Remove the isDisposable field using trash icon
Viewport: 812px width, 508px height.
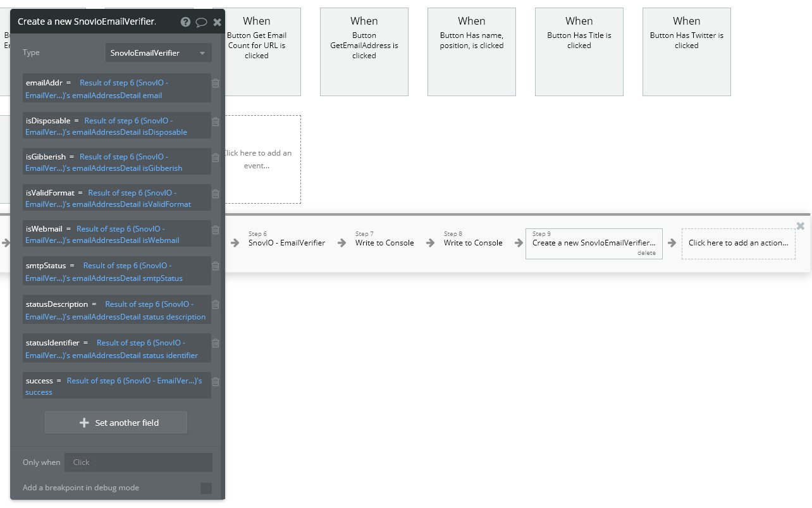coord(216,121)
